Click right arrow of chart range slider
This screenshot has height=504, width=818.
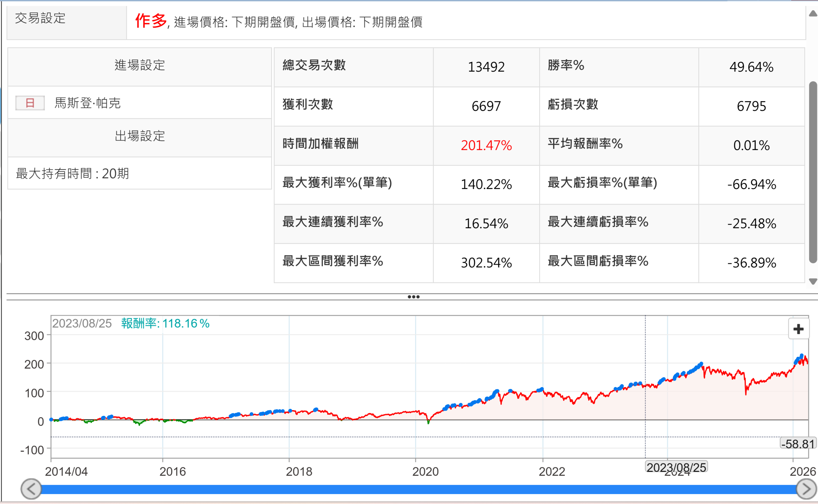click(806, 489)
